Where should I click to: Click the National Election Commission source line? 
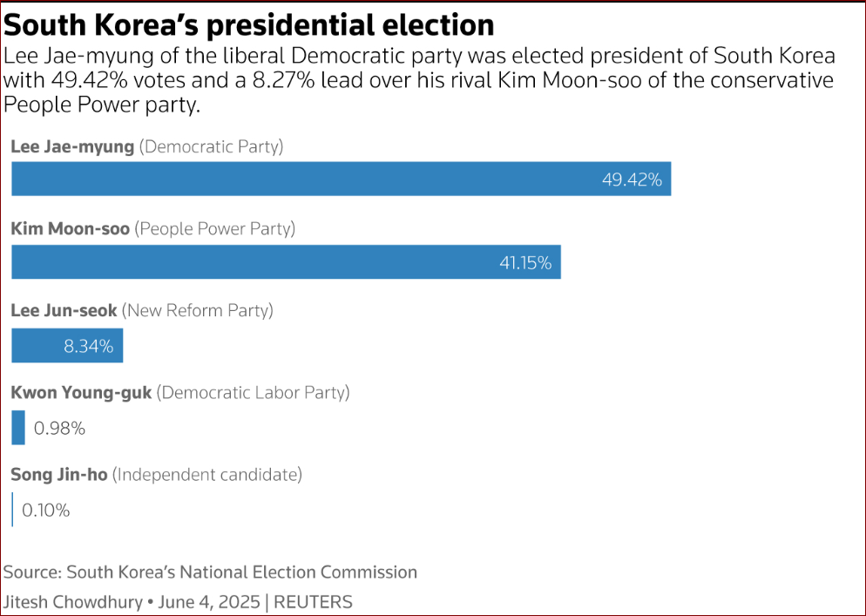click(211, 572)
